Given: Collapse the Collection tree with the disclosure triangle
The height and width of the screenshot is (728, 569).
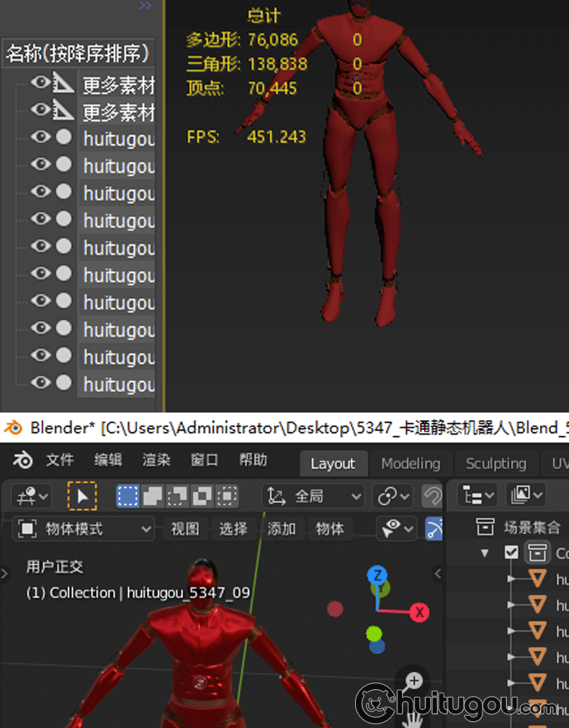Looking at the screenshot, I should click(485, 553).
